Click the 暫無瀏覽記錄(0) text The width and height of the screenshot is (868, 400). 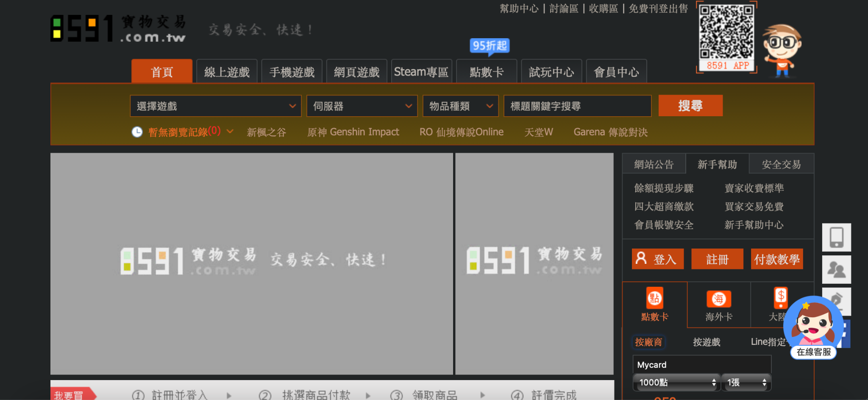[x=184, y=131]
